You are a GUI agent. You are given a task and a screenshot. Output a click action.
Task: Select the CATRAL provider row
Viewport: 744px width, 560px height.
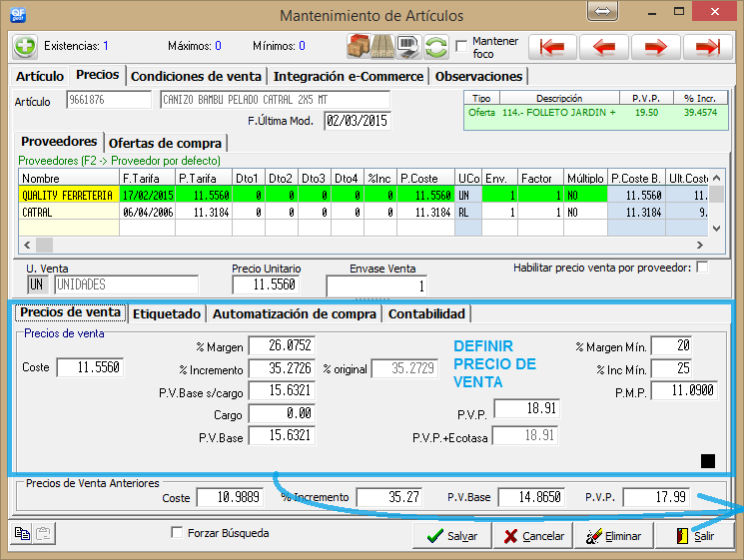point(364,212)
